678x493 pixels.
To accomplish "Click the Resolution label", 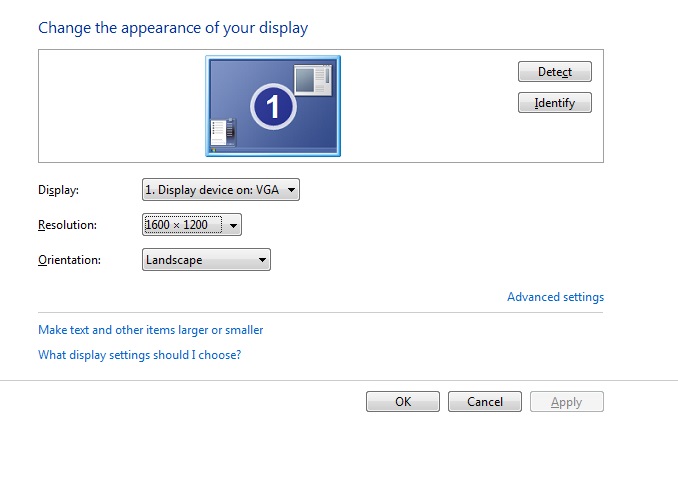I will [67, 225].
